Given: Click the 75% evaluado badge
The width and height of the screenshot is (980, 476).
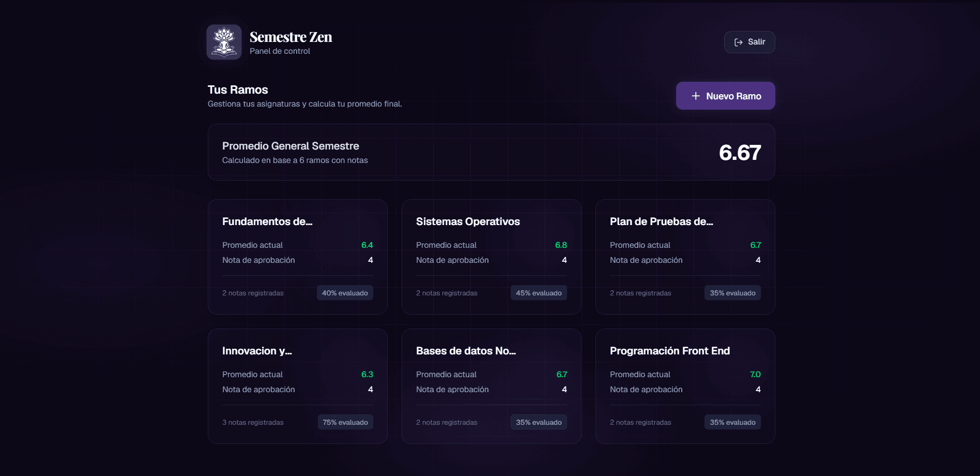Looking at the screenshot, I should [345, 422].
